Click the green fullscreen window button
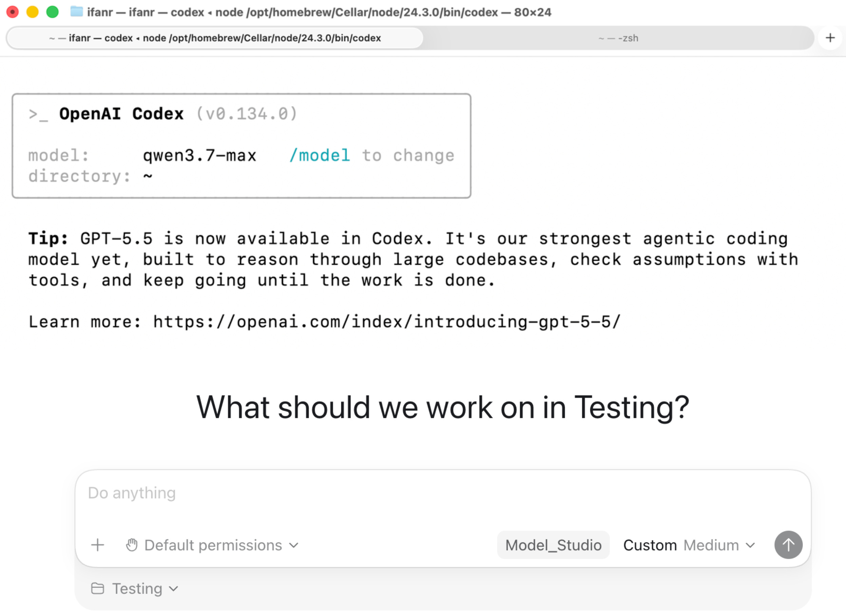Viewport: 846px width, 616px height. coord(53,12)
